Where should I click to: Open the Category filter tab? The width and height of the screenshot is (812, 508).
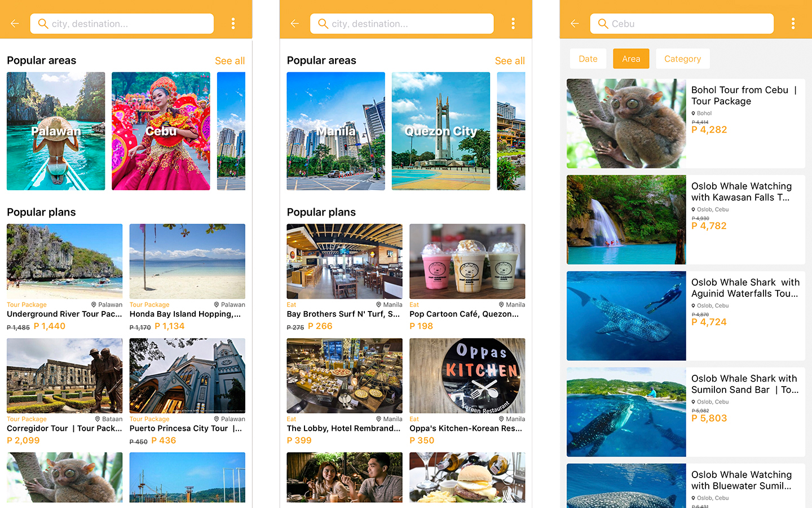tap(682, 59)
